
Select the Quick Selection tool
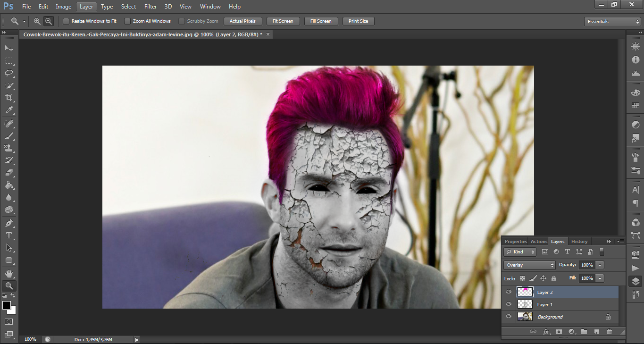pyautogui.click(x=9, y=85)
